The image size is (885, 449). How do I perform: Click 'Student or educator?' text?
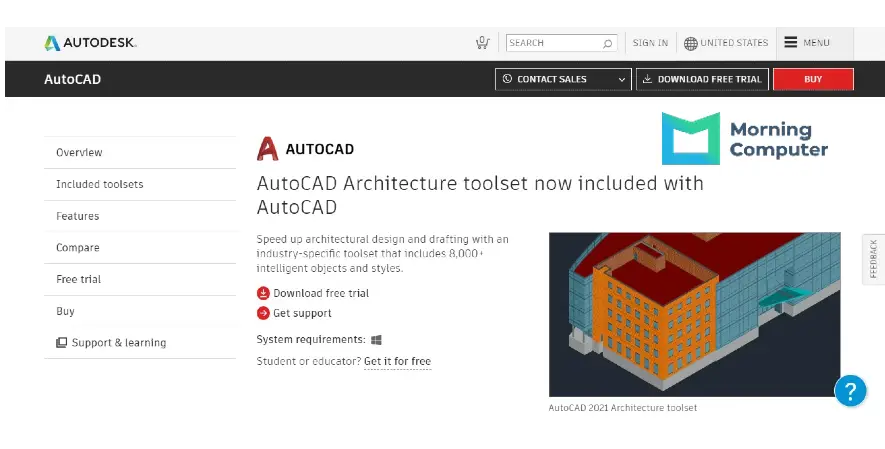click(x=309, y=361)
